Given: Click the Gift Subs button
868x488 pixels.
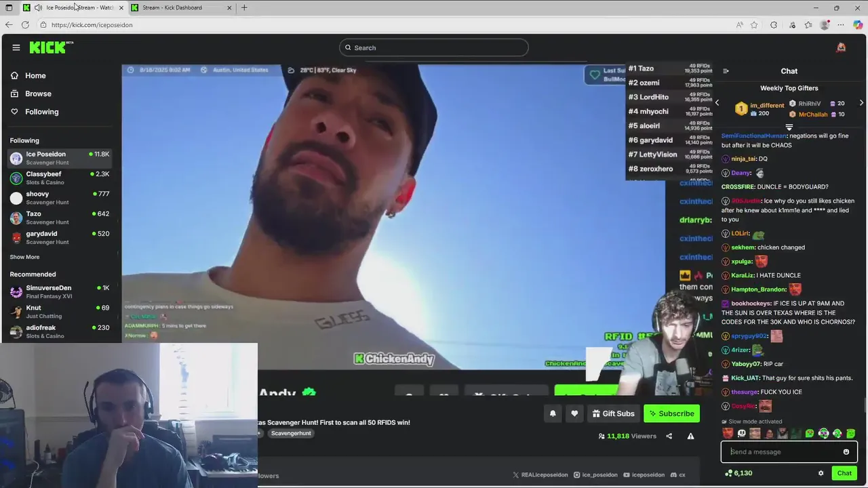Looking at the screenshot, I should [x=612, y=413].
